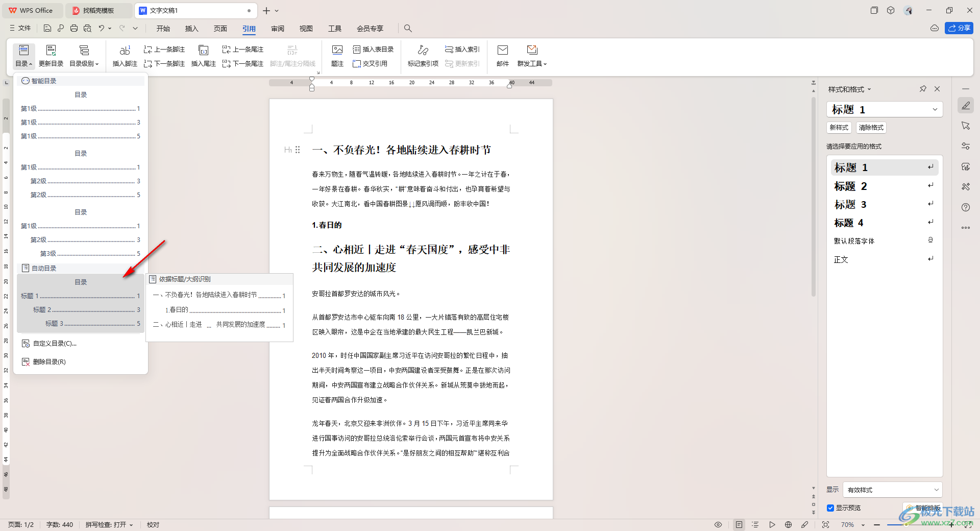
Task: Add a new document tab with plus
Action: click(266, 10)
